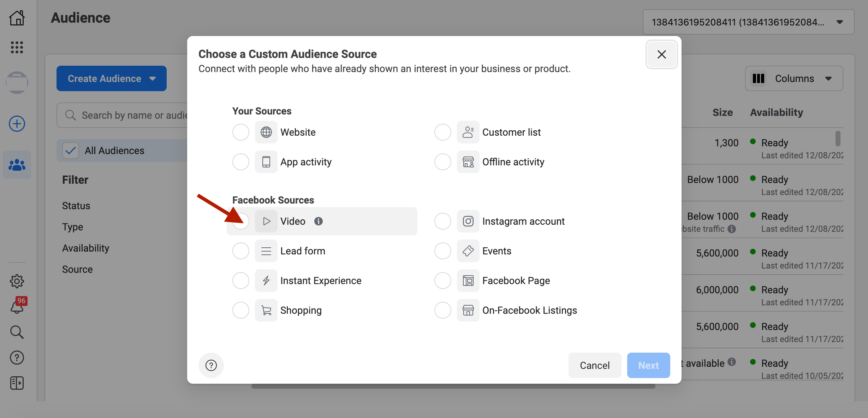Click the Audiences people icon in sidebar

pyautogui.click(x=17, y=165)
